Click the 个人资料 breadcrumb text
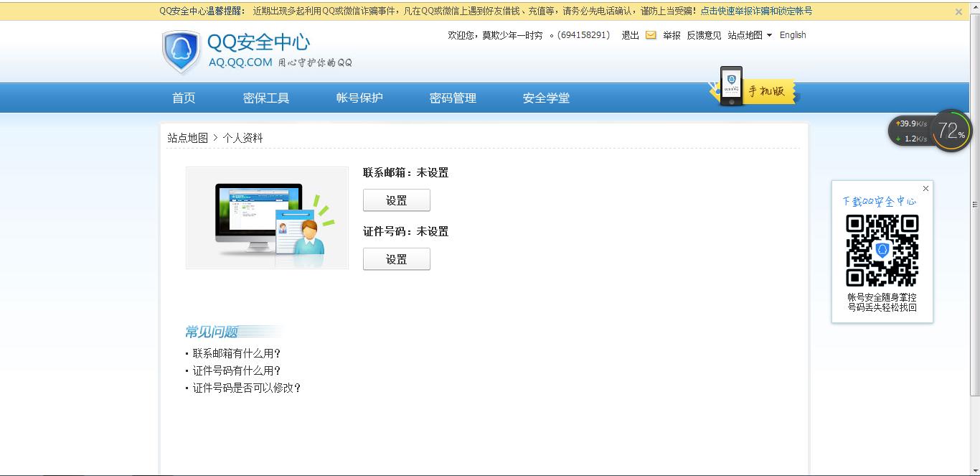Screen dimensions: 980x476 [243, 138]
